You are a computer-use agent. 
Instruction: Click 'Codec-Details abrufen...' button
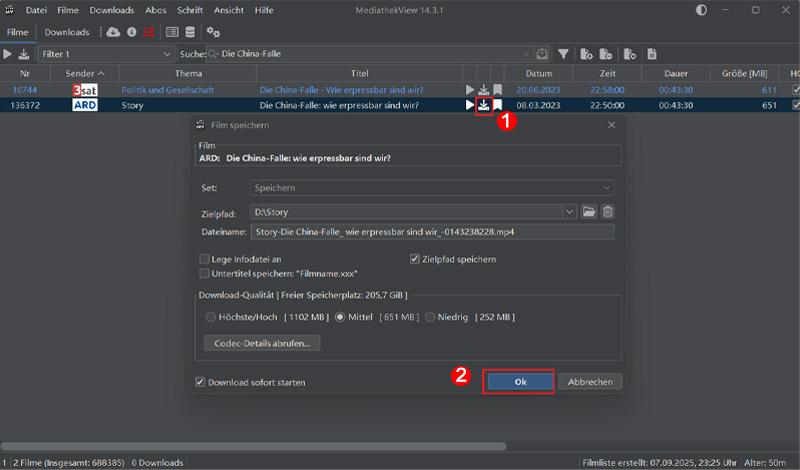pyautogui.click(x=262, y=343)
